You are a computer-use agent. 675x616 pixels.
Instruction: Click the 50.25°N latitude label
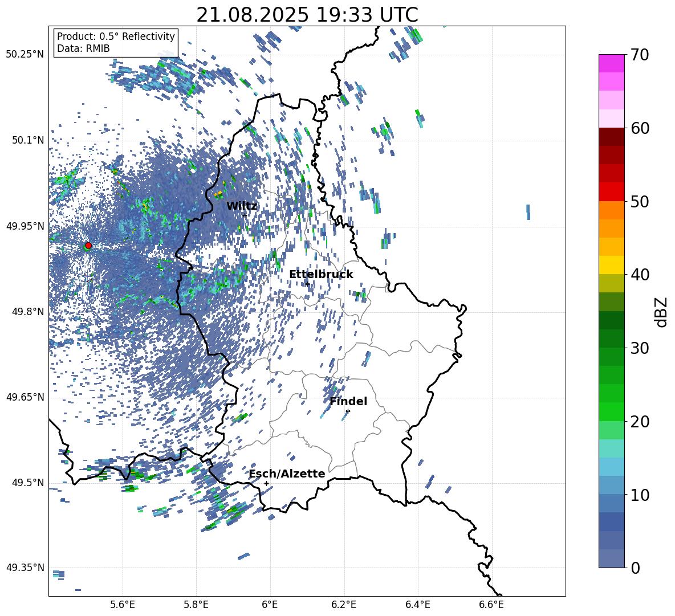[25, 55]
